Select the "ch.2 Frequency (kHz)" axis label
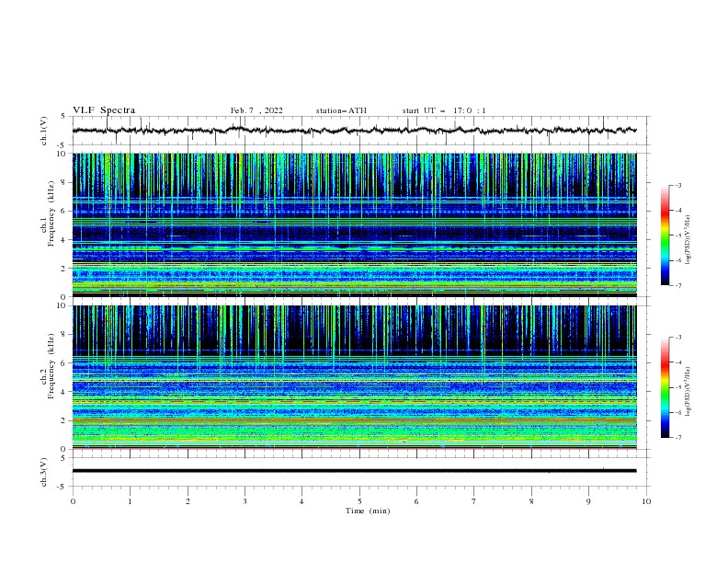 coord(48,366)
